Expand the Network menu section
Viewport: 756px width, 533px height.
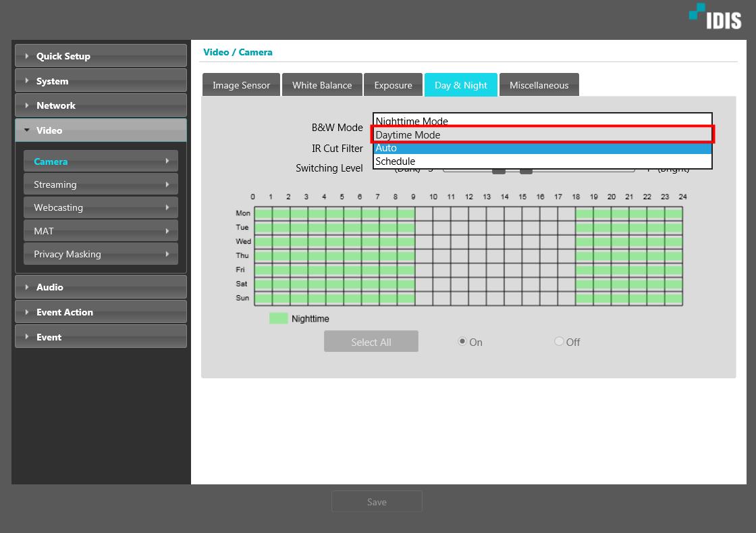pos(101,105)
